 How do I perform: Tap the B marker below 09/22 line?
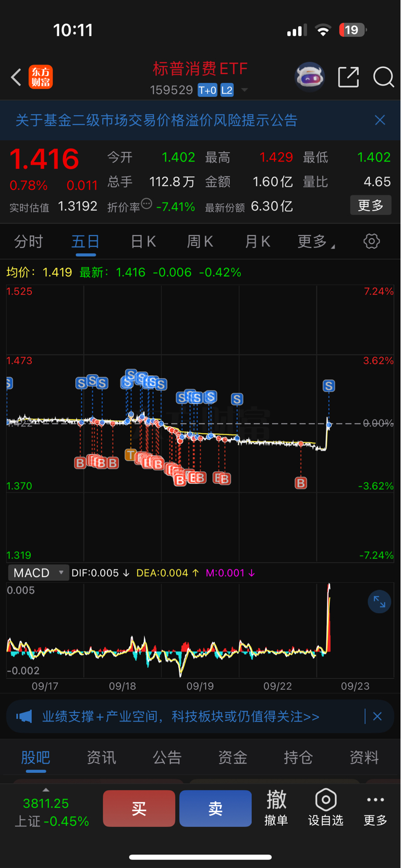coord(301,483)
